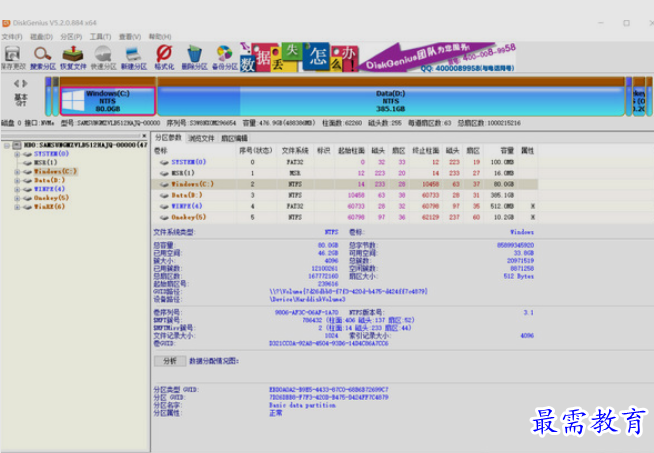
Task: Expand WINPE(4) node in disk tree
Action: [x=17, y=189]
